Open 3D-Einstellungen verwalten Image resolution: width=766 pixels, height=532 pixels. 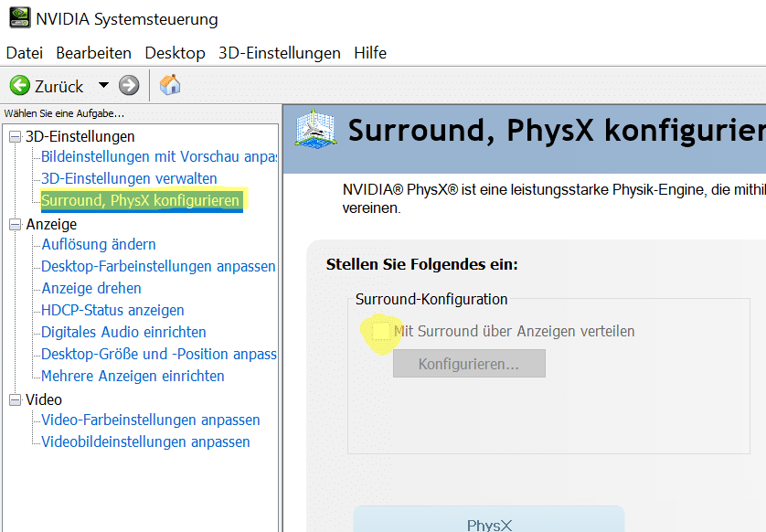click(x=129, y=179)
